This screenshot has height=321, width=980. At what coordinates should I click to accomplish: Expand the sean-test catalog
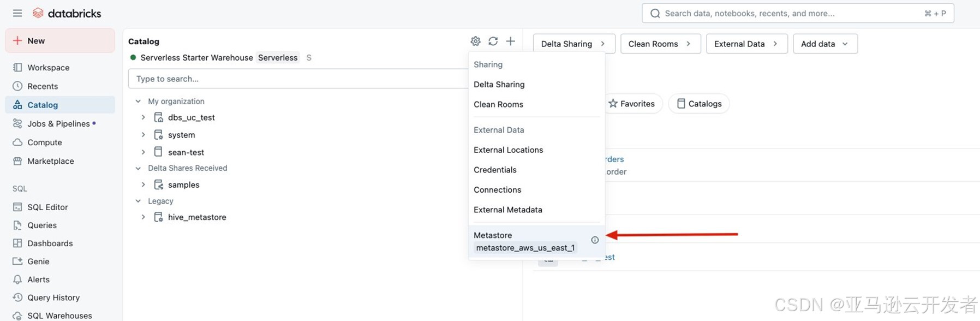tap(143, 152)
